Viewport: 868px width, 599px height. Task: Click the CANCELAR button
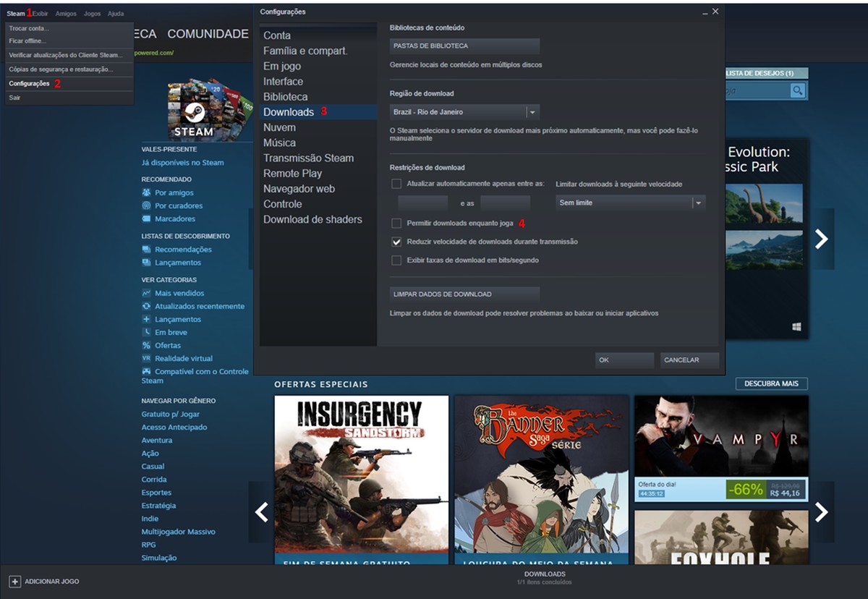[x=690, y=360]
